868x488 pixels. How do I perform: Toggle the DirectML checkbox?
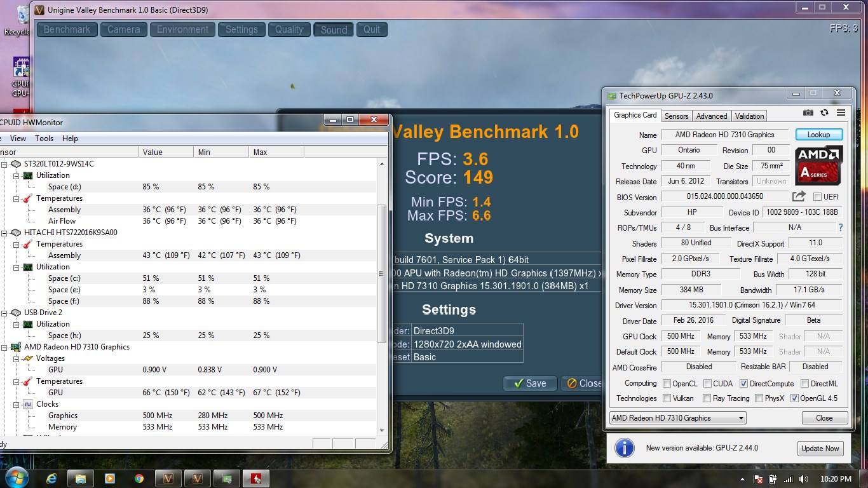pyautogui.click(x=805, y=383)
